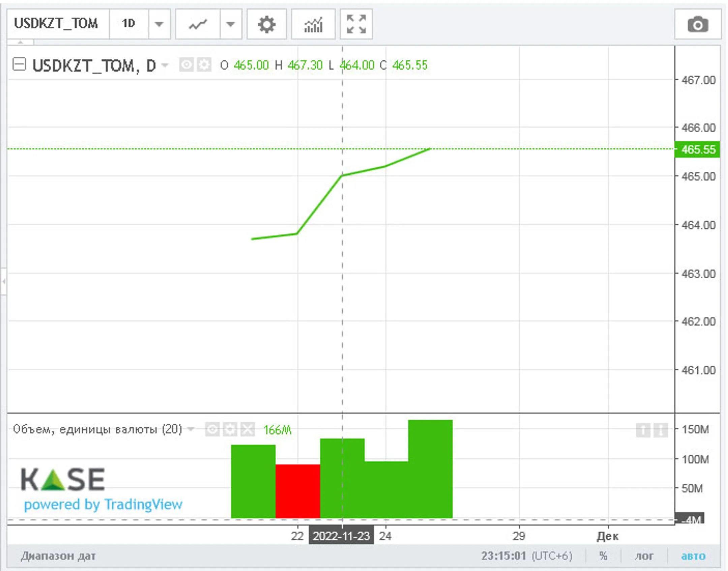The image size is (728, 571).
Task: Select the line chart style icon
Action: click(198, 24)
